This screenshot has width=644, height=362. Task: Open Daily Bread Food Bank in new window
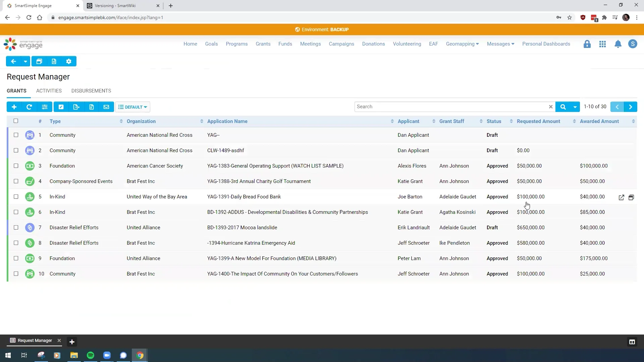click(621, 197)
